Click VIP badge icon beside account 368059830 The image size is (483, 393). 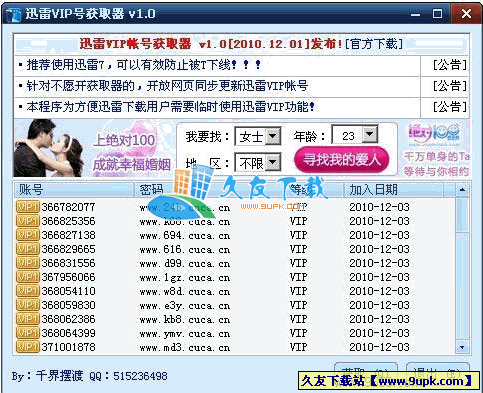point(28,305)
